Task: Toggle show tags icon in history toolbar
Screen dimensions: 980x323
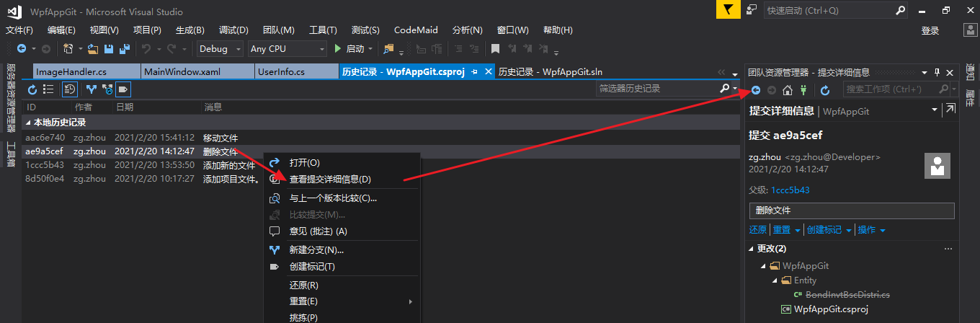Action: [123, 89]
